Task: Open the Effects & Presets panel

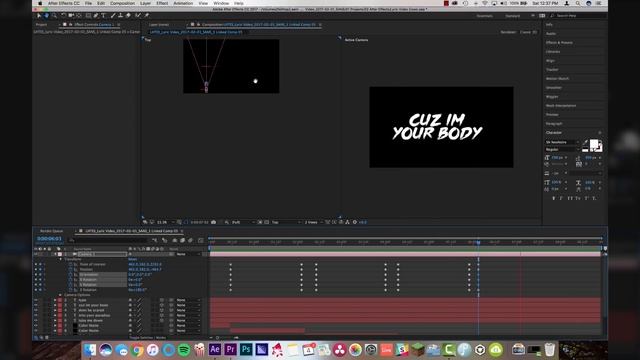Action: [x=559, y=42]
